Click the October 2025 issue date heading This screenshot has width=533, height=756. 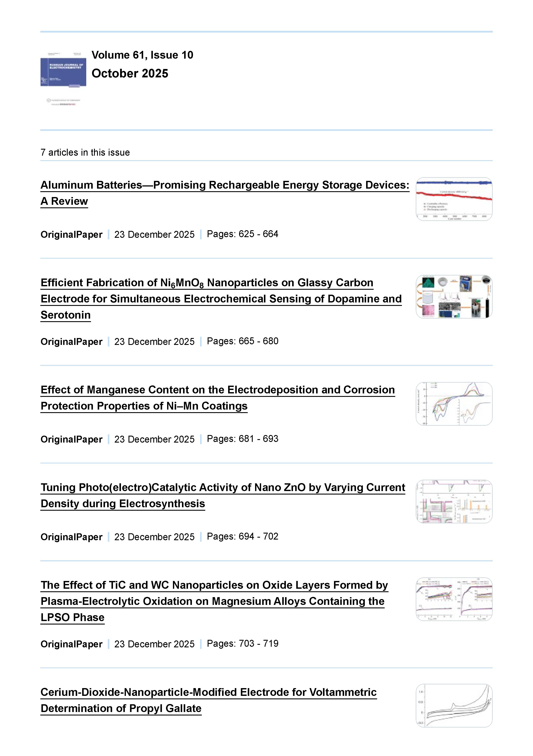point(130,74)
